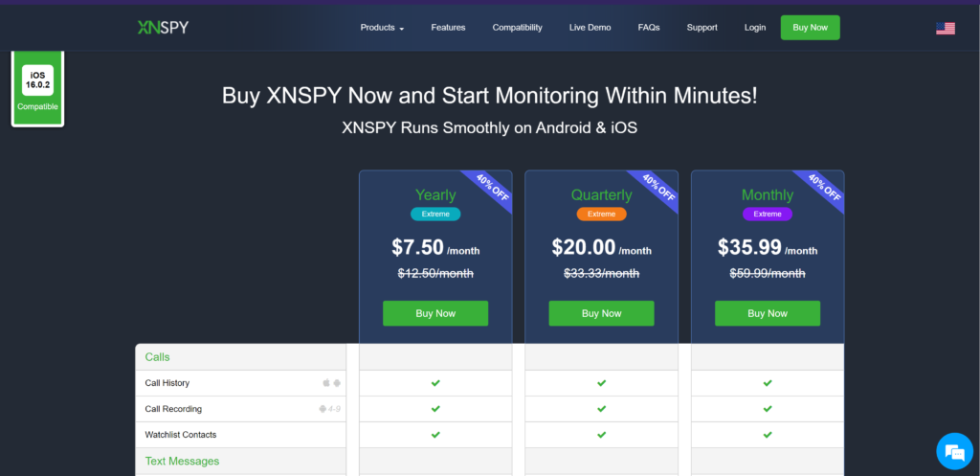Click the purple Extreme badge under Monthly

click(768, 214)
